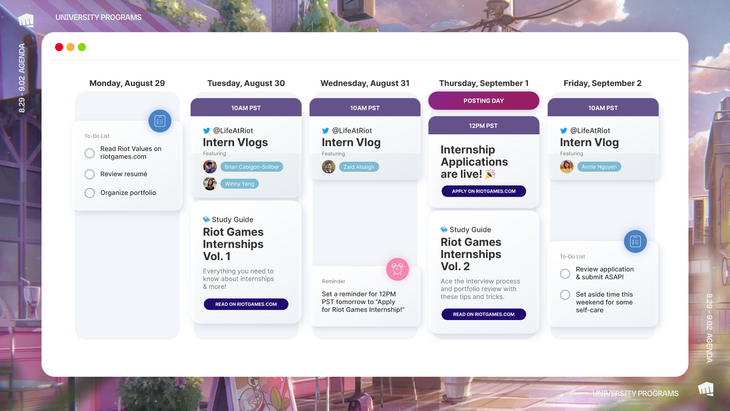This screenshot has height=411, width=730.
Task: Click the Study Guide icon for Vol. 1
Action: 207,219
